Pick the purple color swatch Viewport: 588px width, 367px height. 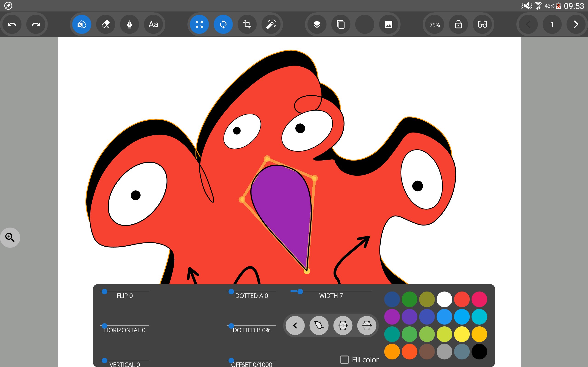pyautogui.click(x=392, y=317)
